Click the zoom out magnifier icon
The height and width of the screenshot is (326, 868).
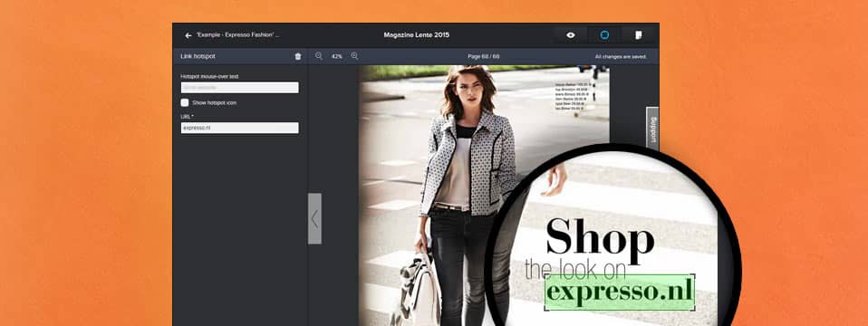319,56
